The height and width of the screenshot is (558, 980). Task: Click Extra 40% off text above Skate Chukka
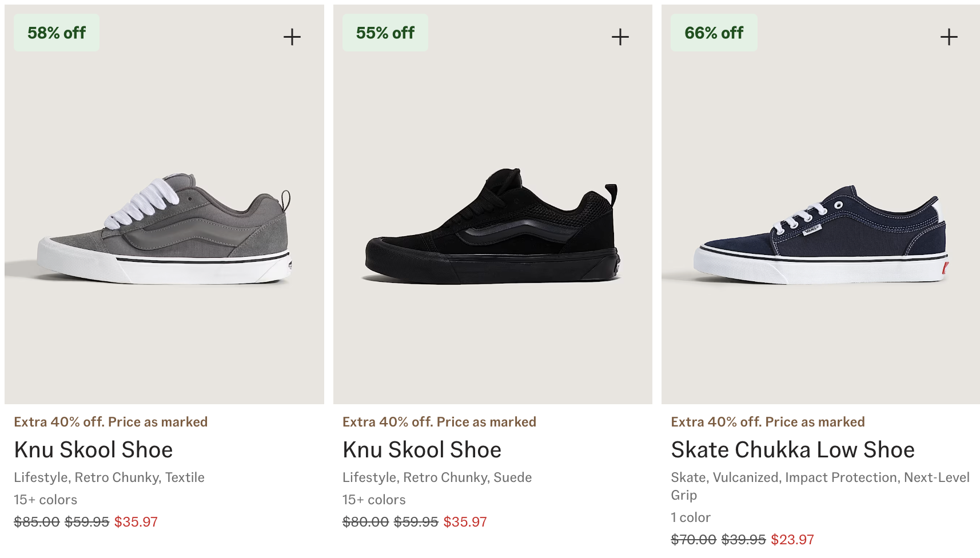(x=767, y=422)
